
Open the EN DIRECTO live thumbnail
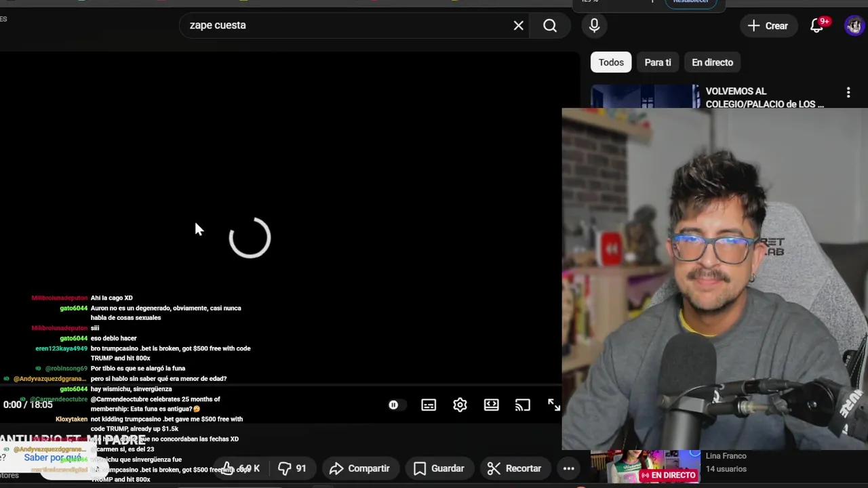(x=645, y=468)
